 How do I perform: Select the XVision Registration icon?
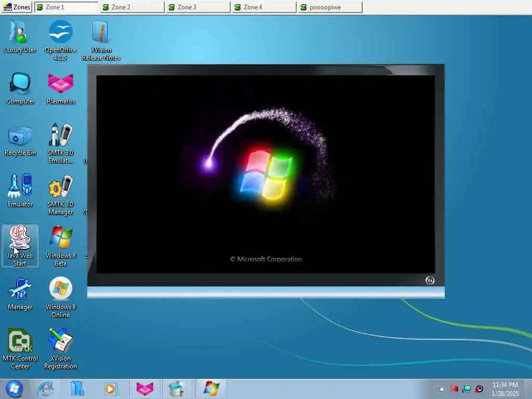click(x=61, y=349)
